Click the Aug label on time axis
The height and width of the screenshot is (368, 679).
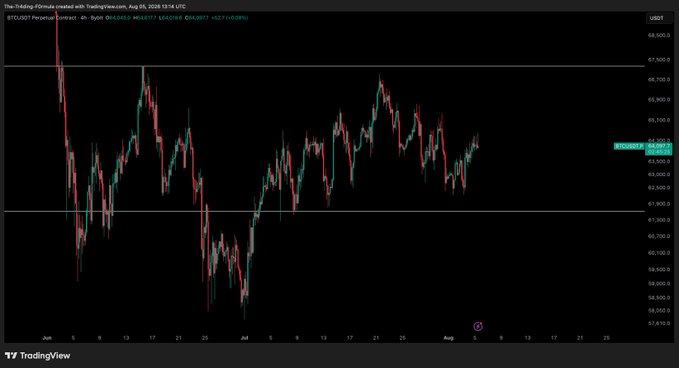(x=449, y=338)
